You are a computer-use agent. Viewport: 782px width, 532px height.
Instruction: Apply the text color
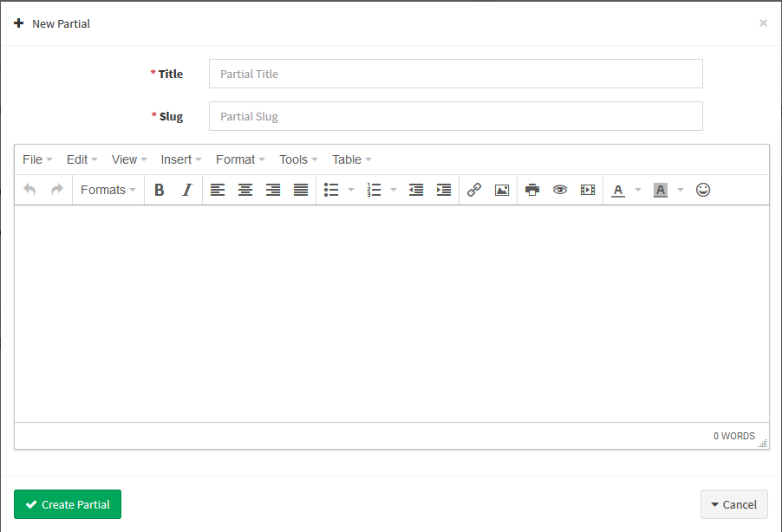click(618, 190)
